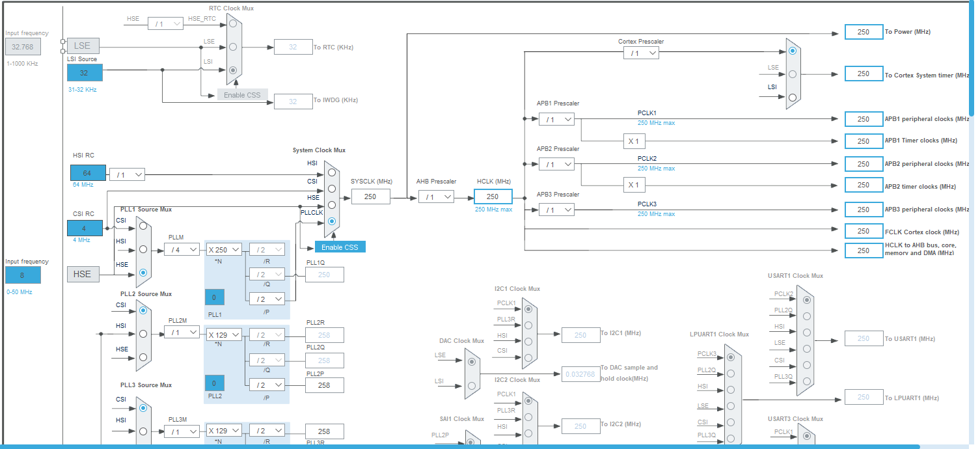This screenshot has width=980, height=449.
Task: Select PCLK3 in the LPUART1 Clock Mux
Action: coord(730,356)
